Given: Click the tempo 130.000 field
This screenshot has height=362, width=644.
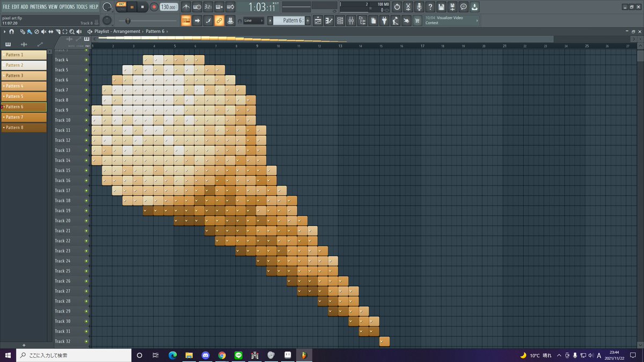Looking at the screenshot, I should [x=169, y=7].
